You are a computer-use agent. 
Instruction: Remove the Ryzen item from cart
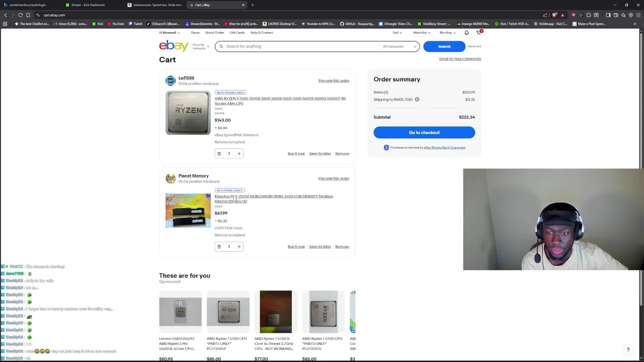tap(342, 153)
